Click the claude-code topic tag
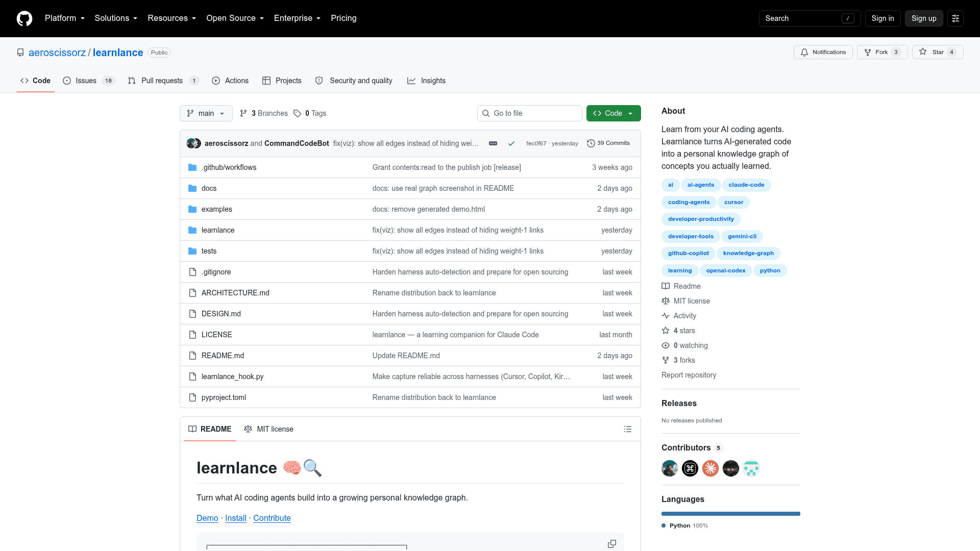The width and height of the screenshot is (980, 551). pyautogui.click(x=746, y=185)
